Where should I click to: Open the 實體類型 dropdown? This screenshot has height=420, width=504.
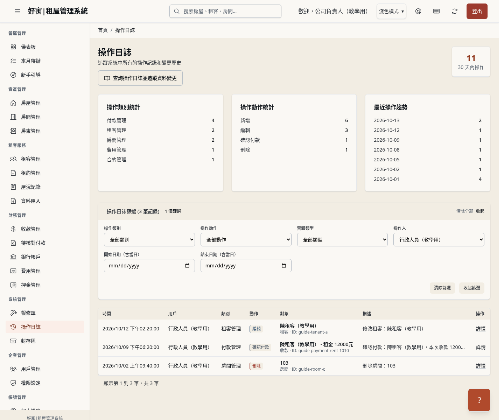[342, 240]
